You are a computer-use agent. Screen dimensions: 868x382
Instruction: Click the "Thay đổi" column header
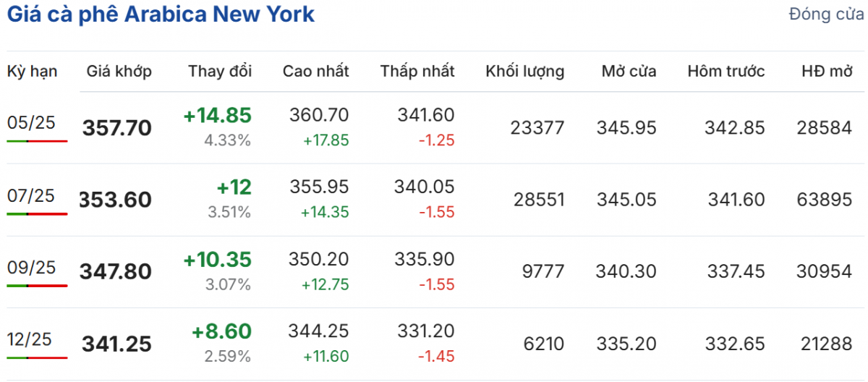coord(220,71)
